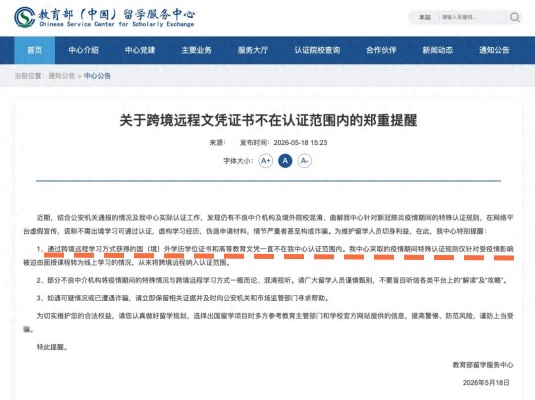Click the publish time 2026-05-18 15:23

point(300,142)
